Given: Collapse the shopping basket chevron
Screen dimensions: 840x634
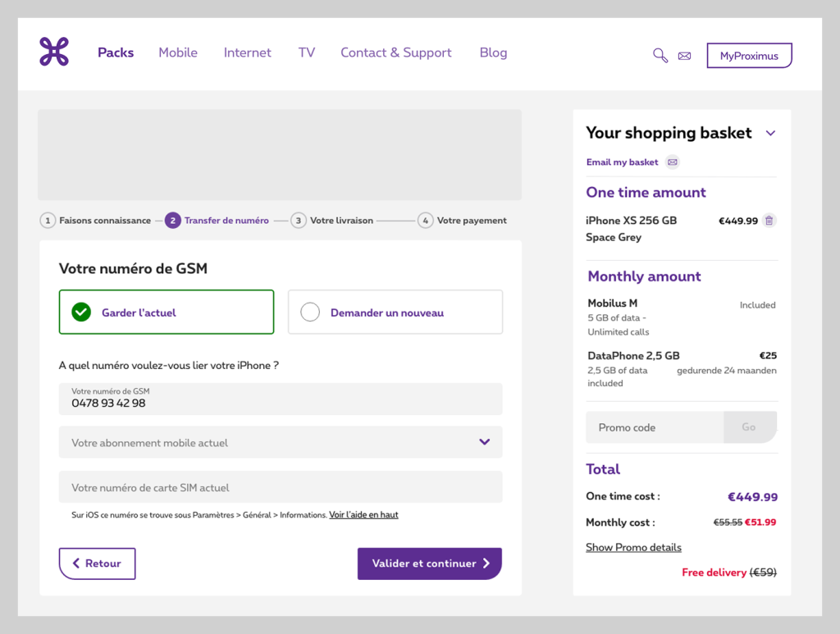Looking at the screenshot, I should pos(770,133).
